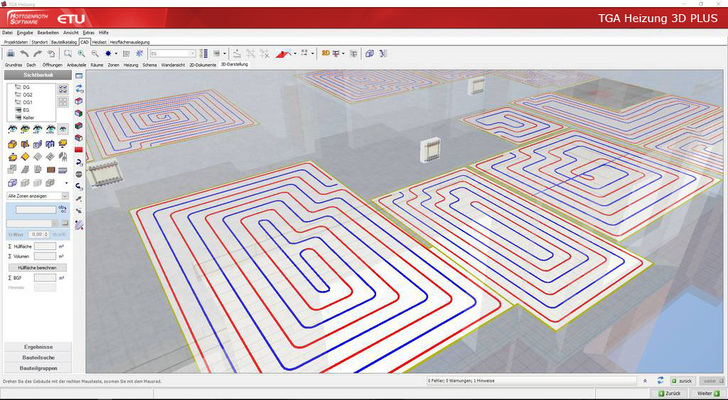
Task: Click the Weiter button at bottom right
Action: point(708,394)
